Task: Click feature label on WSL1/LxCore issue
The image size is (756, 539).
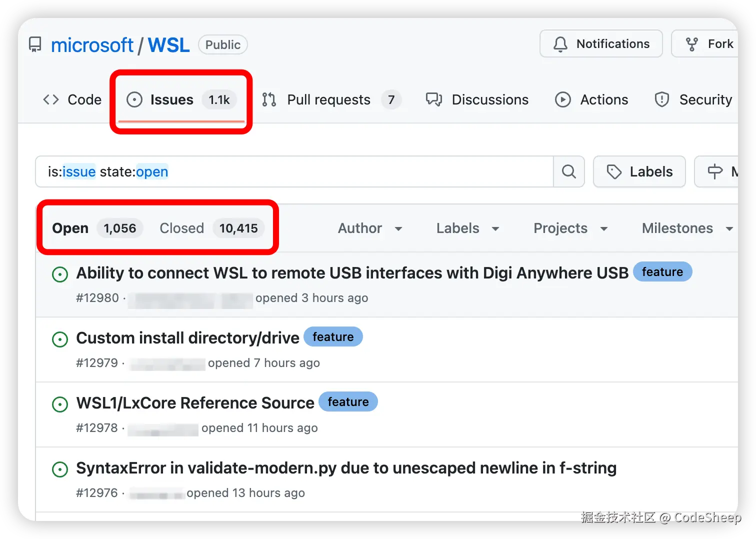Action: point(348,401)
